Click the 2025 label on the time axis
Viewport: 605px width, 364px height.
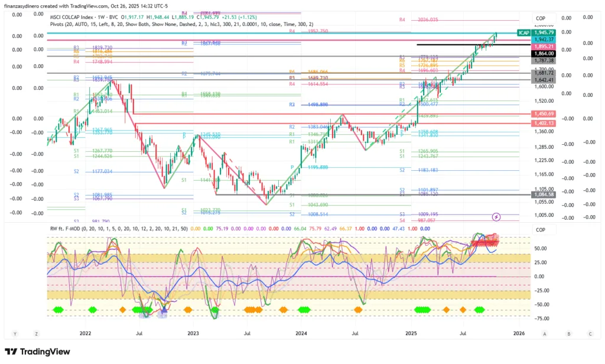[x=412, y=333]
